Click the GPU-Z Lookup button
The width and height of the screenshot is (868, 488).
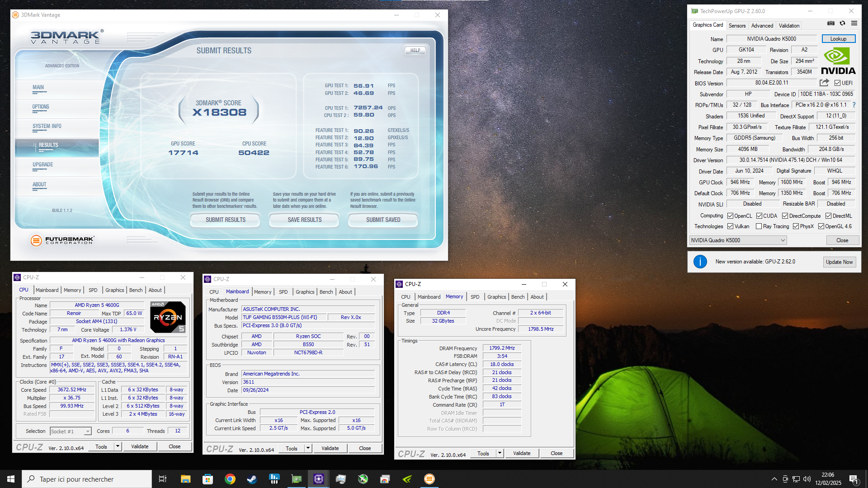click(x=838, y=39)
